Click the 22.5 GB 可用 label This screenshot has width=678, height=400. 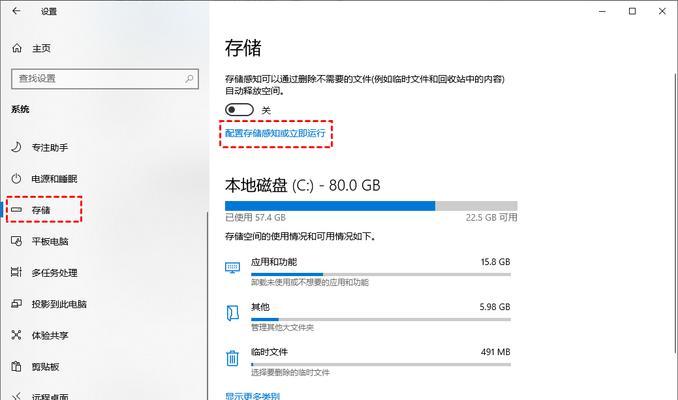coord(492,217)
